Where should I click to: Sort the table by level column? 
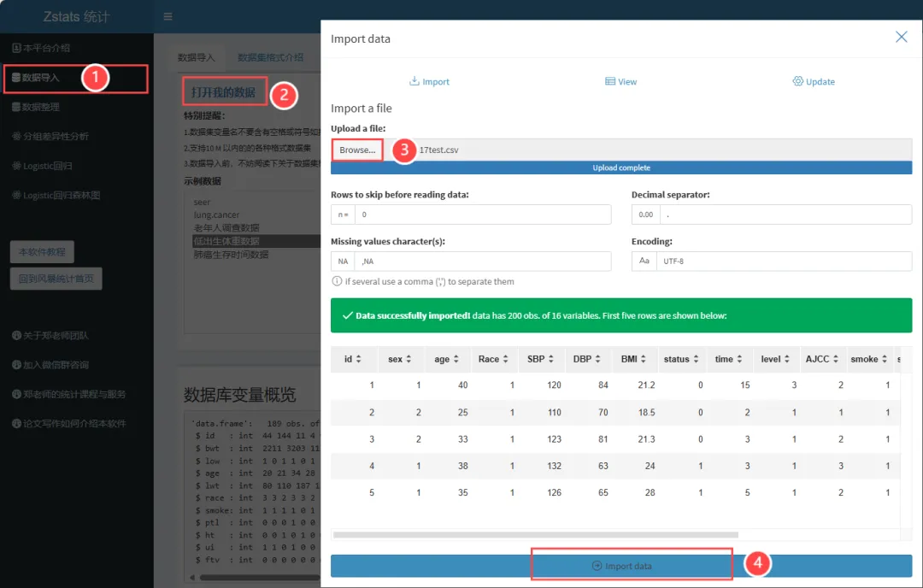775,359
